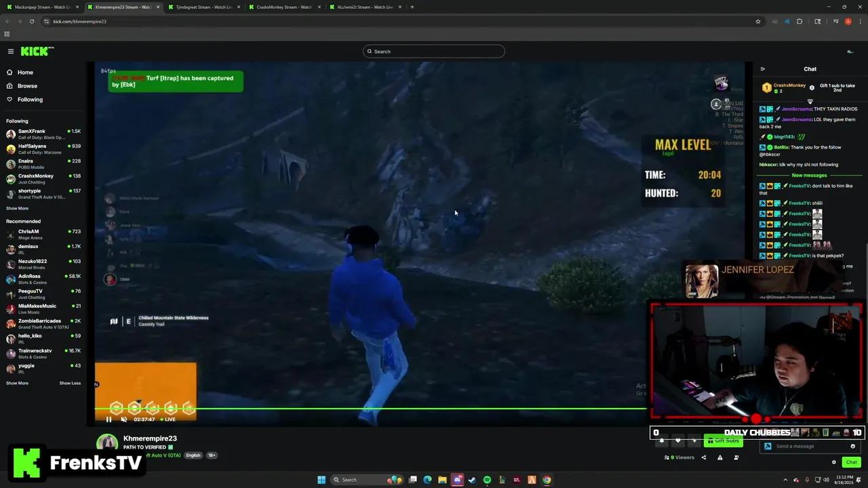868x488 pixels.
Task: Open Chrome extensions puzzle icon
Action: 800,21
